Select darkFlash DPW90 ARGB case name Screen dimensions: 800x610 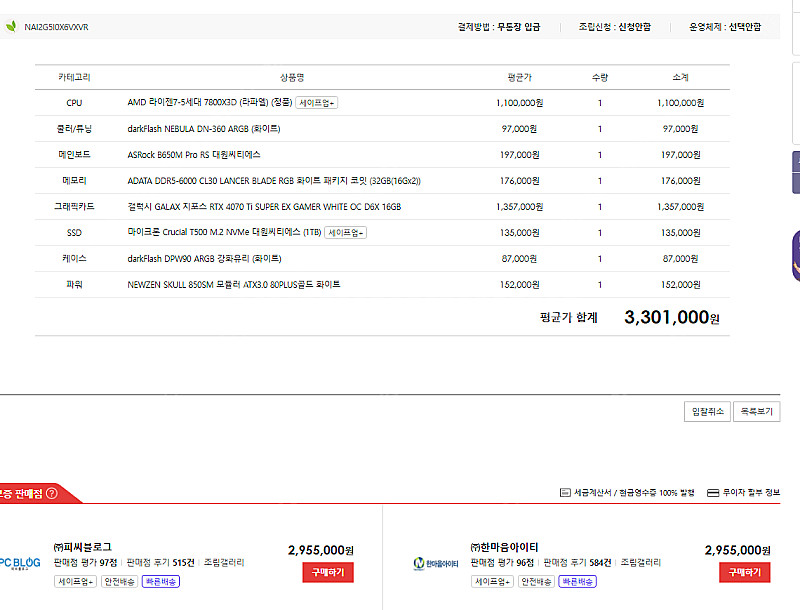(x=204, y=259)
